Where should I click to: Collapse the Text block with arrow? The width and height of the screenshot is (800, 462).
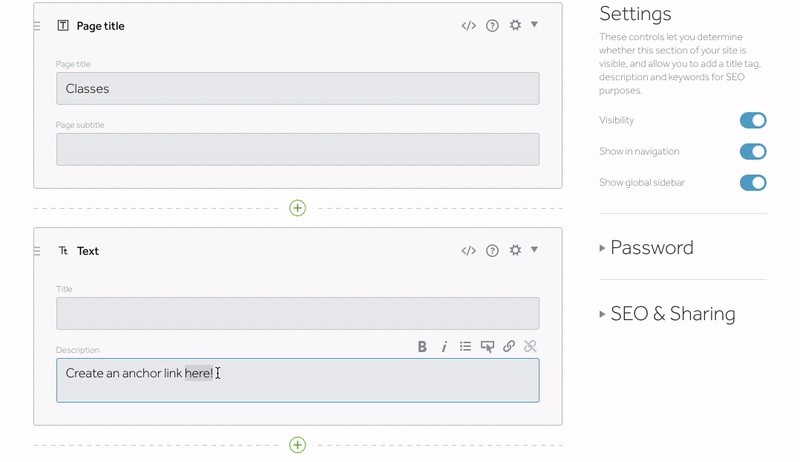[x=534, y=249]
